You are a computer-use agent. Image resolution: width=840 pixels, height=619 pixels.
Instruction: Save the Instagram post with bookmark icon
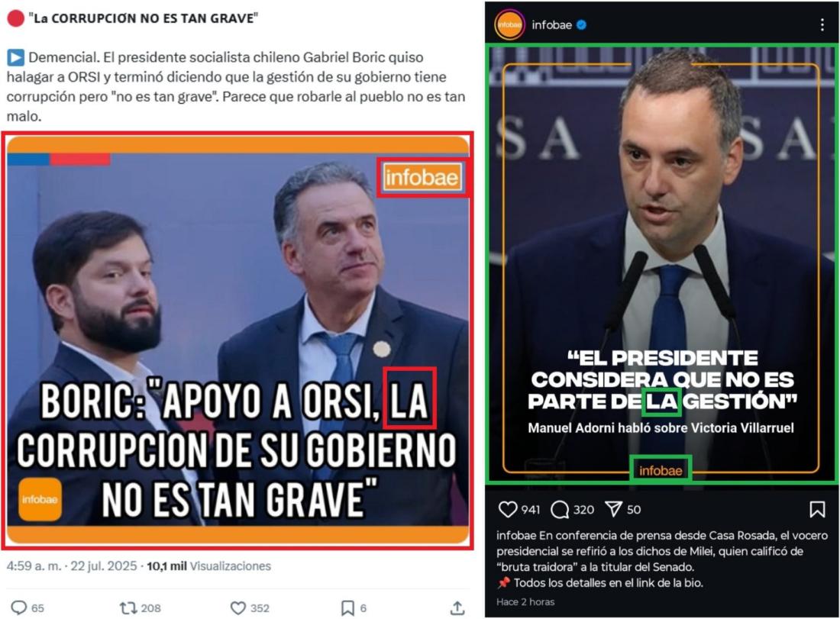coord(817,509)
